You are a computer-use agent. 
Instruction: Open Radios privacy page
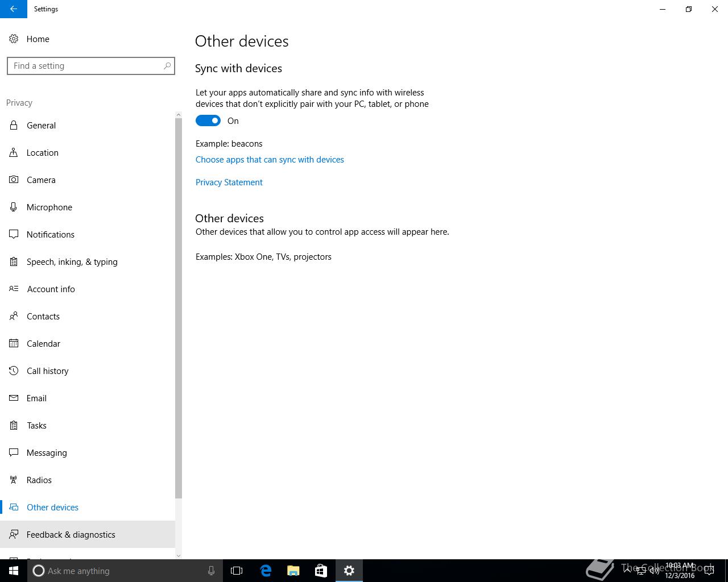click(88, 480)
